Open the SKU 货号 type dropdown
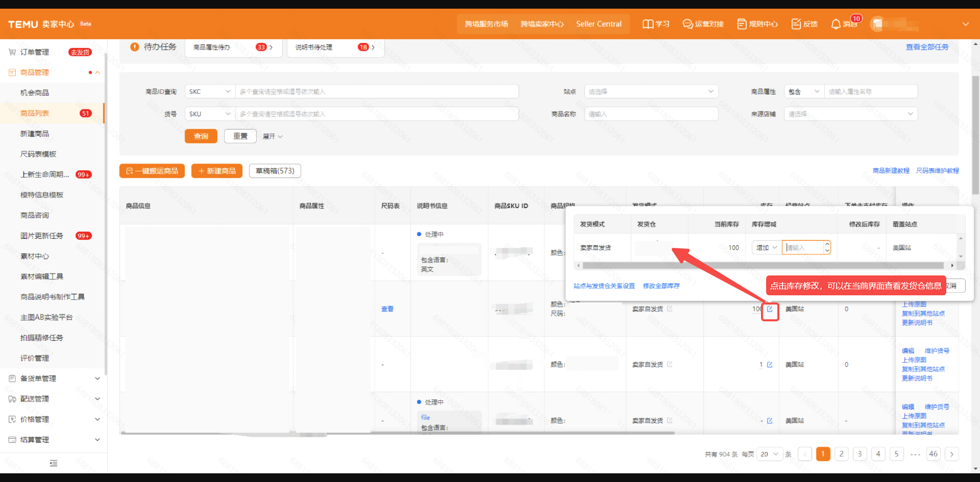The image size is (980, 482). point(210,114)
